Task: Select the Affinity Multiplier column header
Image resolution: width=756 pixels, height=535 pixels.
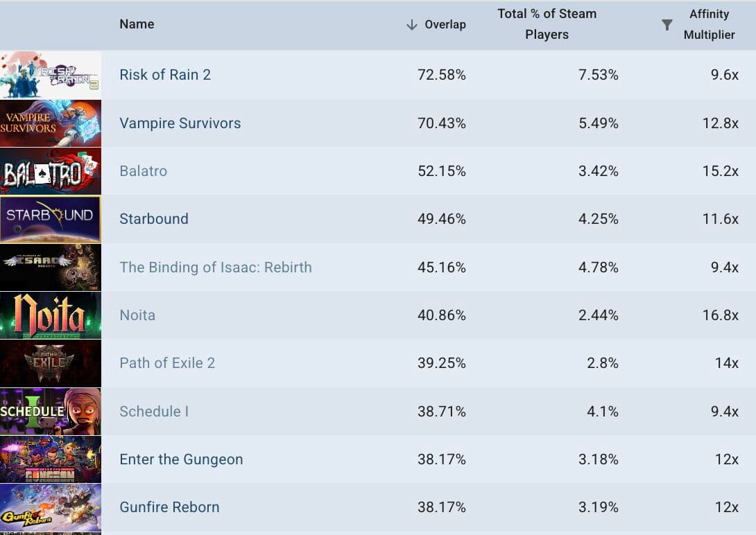Action: pos(707,24)
